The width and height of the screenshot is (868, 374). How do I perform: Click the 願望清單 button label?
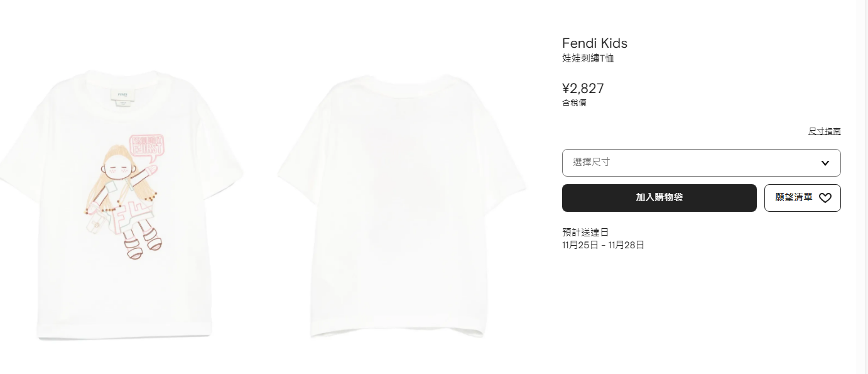(x=794, y=198)
